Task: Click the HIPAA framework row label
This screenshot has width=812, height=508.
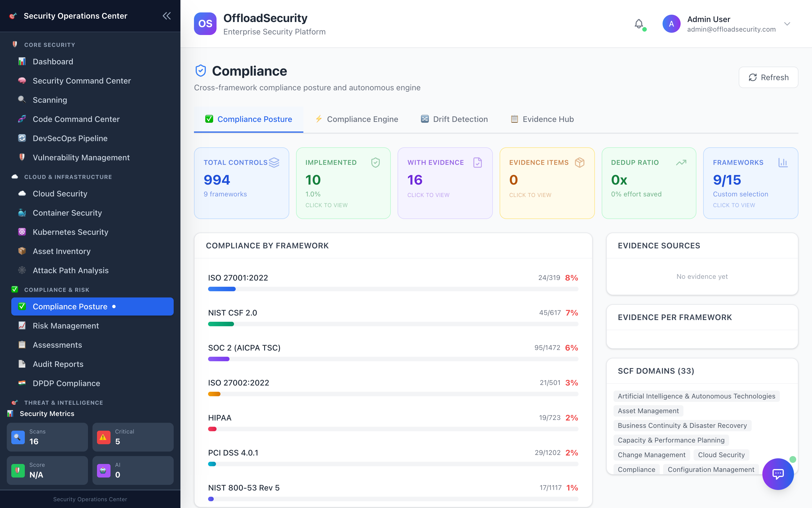Action: pyautogui.click(x=219, y=418)
